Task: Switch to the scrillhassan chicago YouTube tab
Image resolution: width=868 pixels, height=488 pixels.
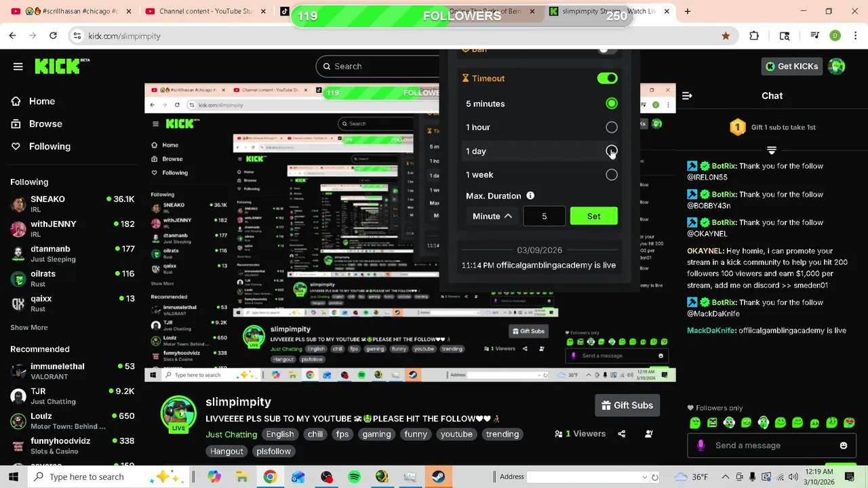Action: (x=70, y=11)
